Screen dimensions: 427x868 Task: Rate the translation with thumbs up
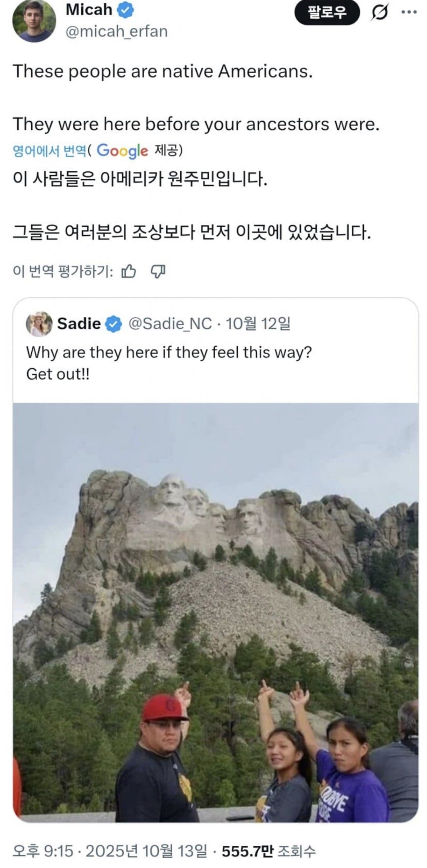pos(128,272)
